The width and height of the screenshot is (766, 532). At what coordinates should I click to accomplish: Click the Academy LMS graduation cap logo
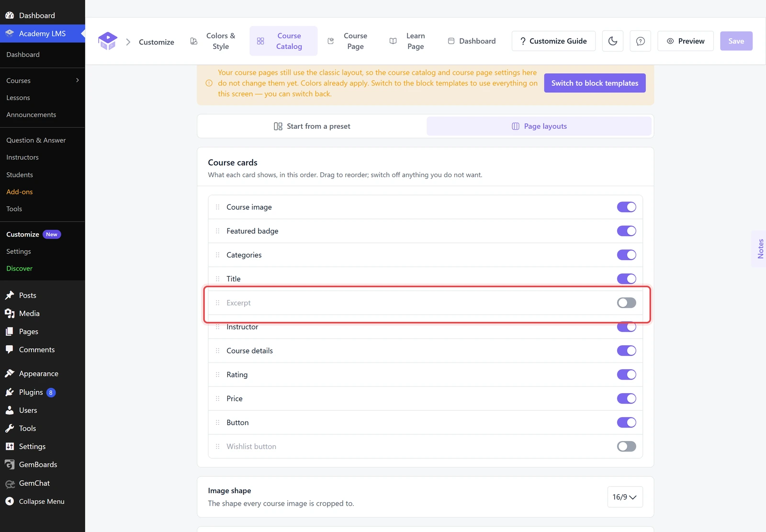point(108,41)
